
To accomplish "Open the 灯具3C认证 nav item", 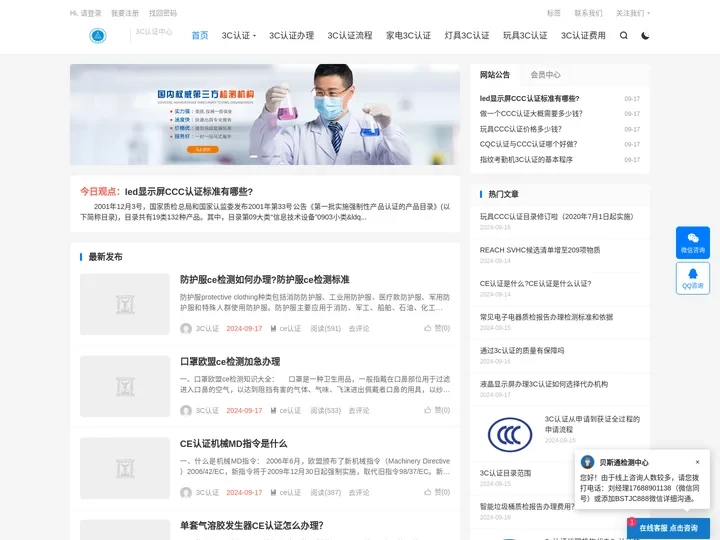I will click(x=467, y=35).
